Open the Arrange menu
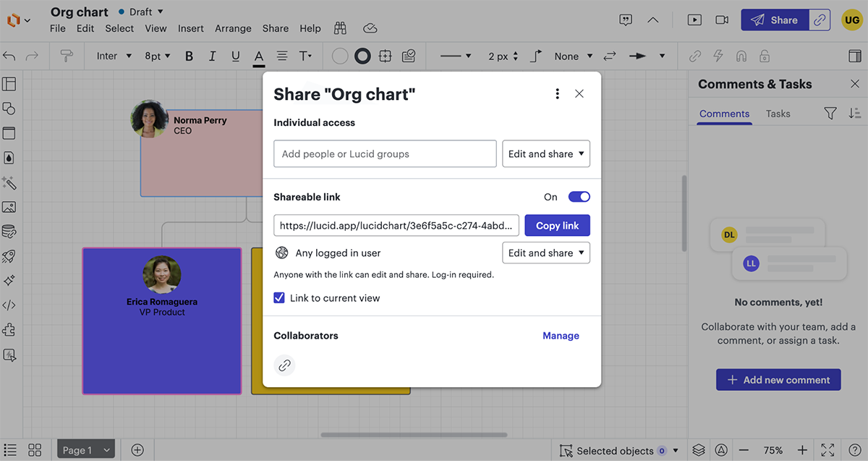 click(233, 28)
